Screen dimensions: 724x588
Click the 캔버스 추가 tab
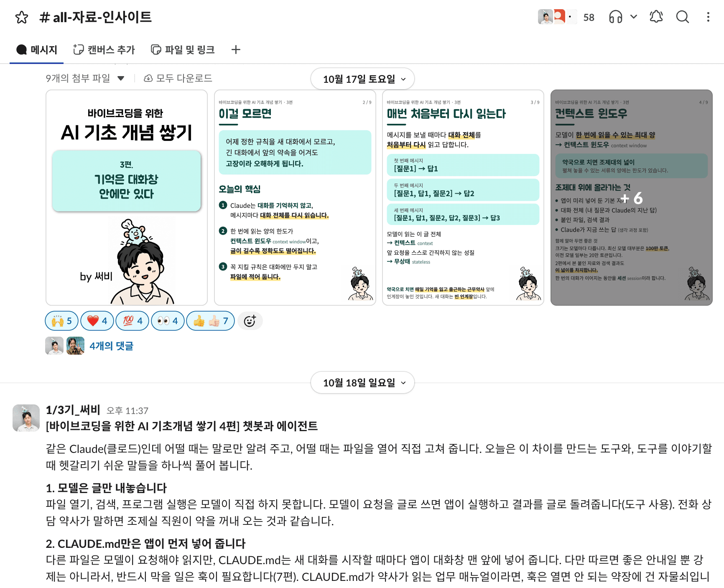tap(104, 50)
